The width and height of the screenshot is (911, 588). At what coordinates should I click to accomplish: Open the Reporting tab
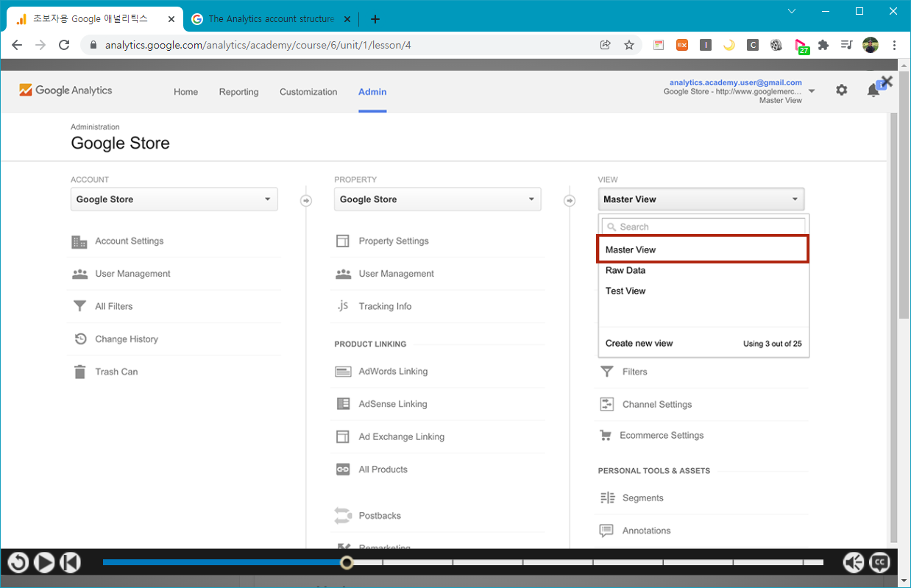point(238,92)
